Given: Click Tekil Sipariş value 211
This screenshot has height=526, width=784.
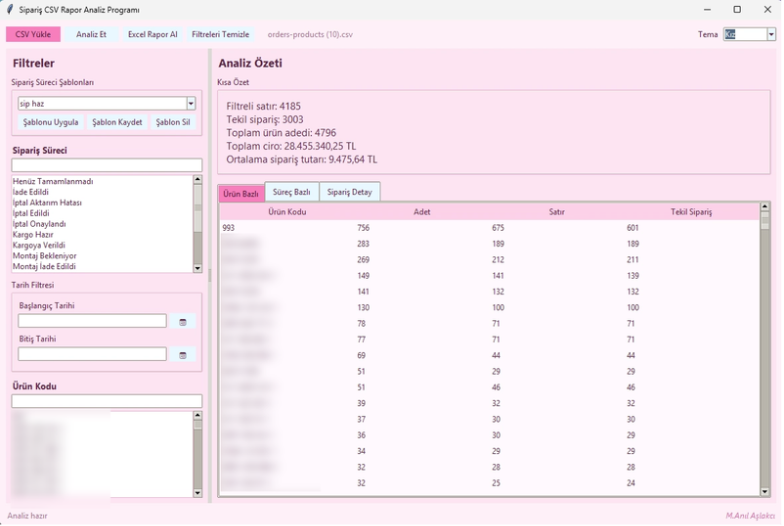Looking at the screenshot, I should 632,260.
